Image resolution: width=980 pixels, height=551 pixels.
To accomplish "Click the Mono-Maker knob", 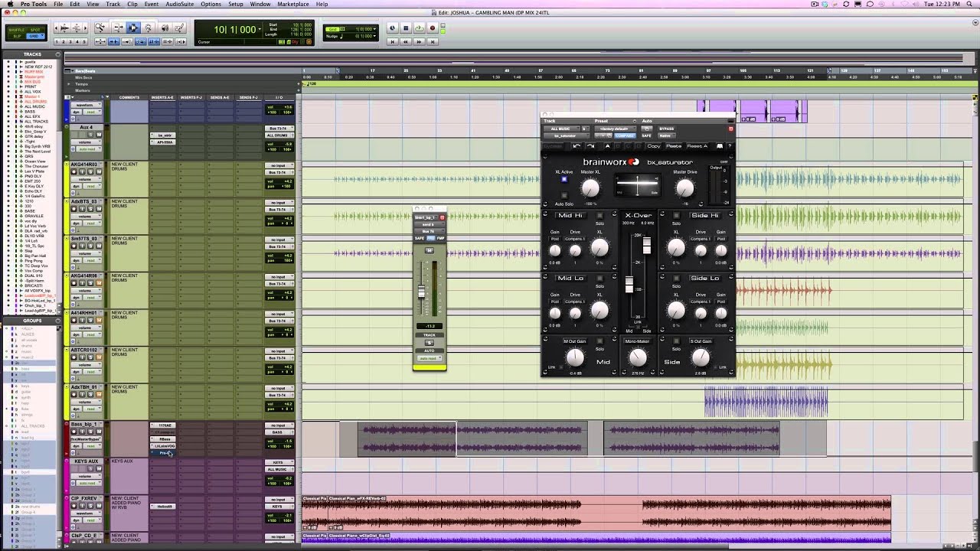I will pyautogui.click(x=638, y=357).
